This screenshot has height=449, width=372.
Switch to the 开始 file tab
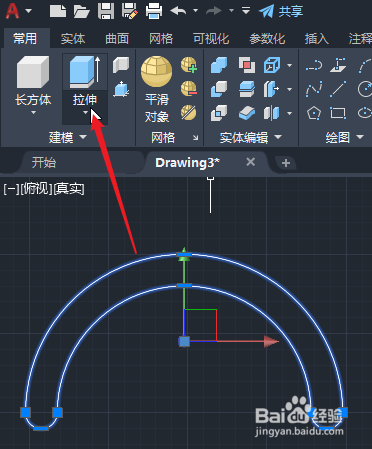(44, 163)
